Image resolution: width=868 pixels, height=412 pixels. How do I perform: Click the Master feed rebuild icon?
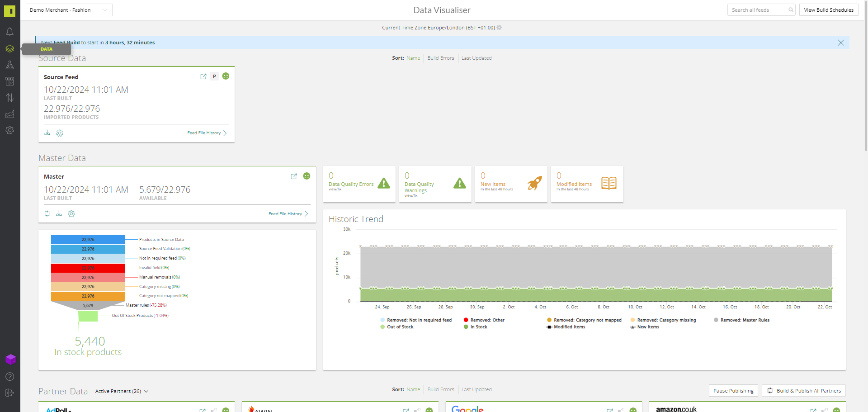tap(47, 214)
